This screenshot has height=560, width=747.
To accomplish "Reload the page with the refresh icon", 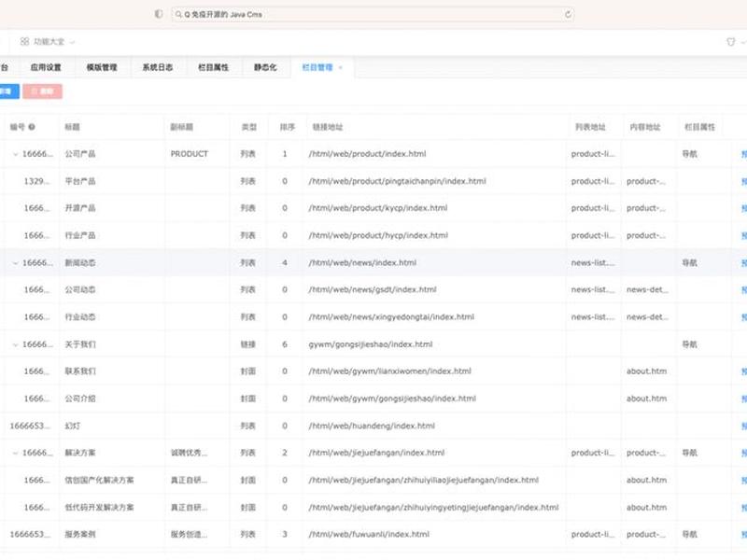I will (568, 14).
